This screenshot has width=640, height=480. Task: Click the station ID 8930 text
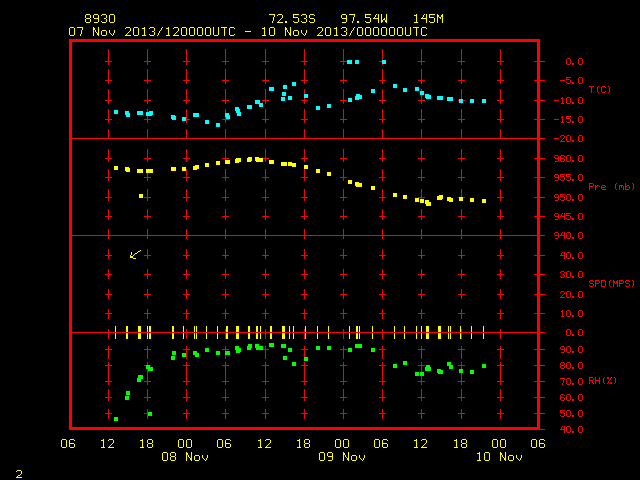100,19
